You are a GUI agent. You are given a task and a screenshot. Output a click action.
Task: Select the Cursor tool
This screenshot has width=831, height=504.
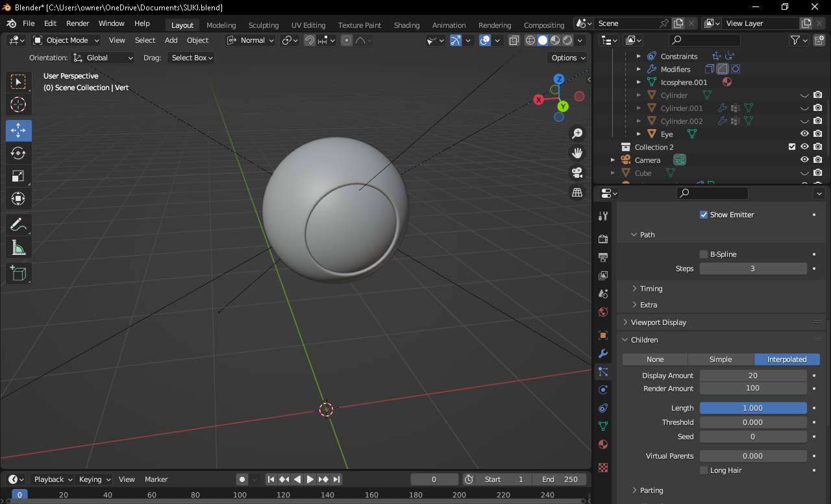point(18,104)
